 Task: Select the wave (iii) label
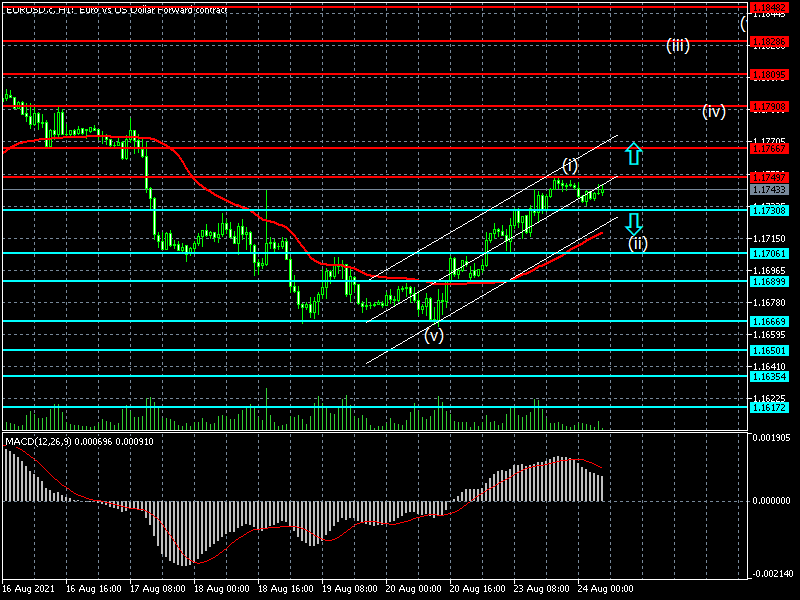click(678, 45)
